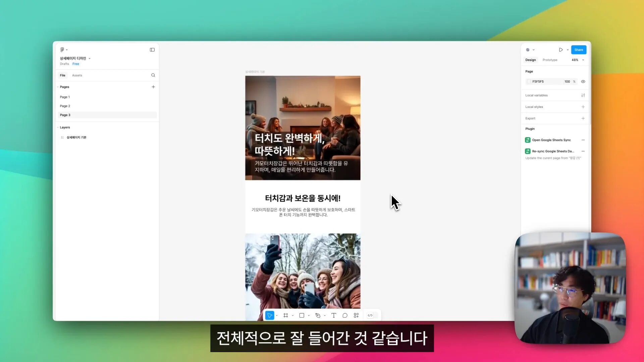Click the Share button

coord(579,50)
